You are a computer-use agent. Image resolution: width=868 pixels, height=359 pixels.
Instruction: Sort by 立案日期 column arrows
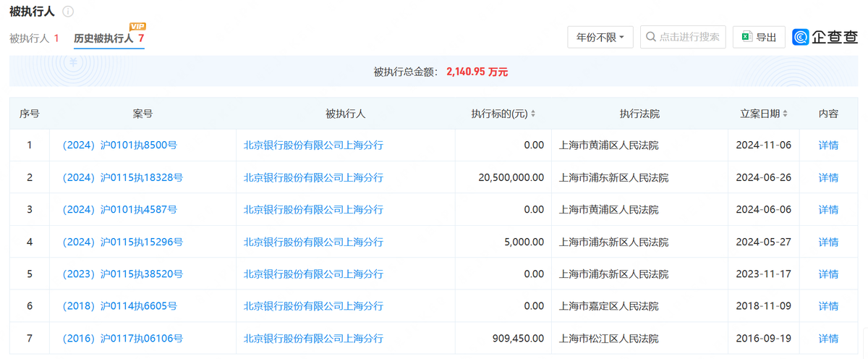tap(785, 114)
